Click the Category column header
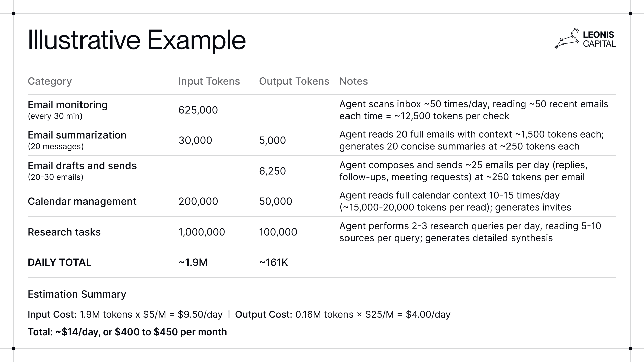The height and width of the screenshot is (362, 644). click(x=50, y=81)
